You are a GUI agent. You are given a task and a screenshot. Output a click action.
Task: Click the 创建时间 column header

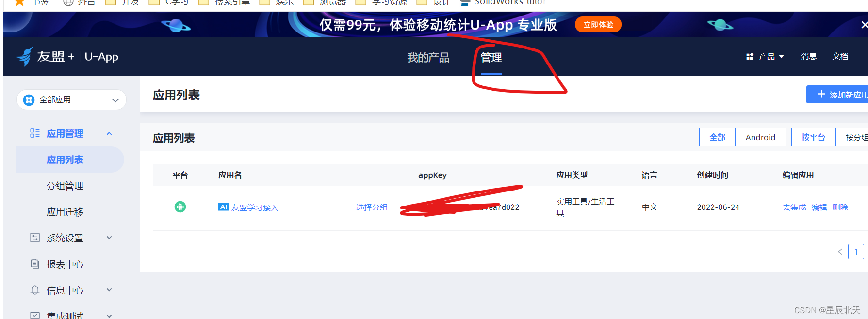(712, 175)
